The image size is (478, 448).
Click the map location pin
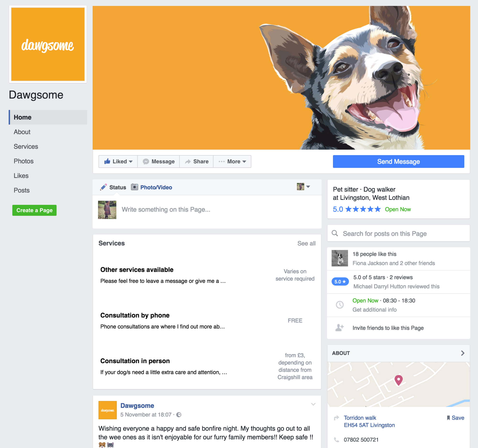coord(398,380)
